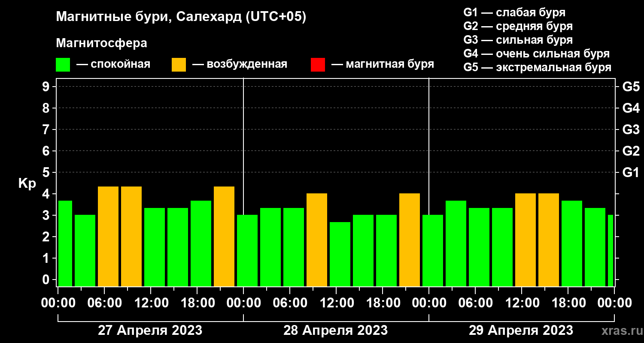Click the green 00:00–03:00 bar on 28 April
This screenshot has width=644, height=343.
(x=247, y=250)
